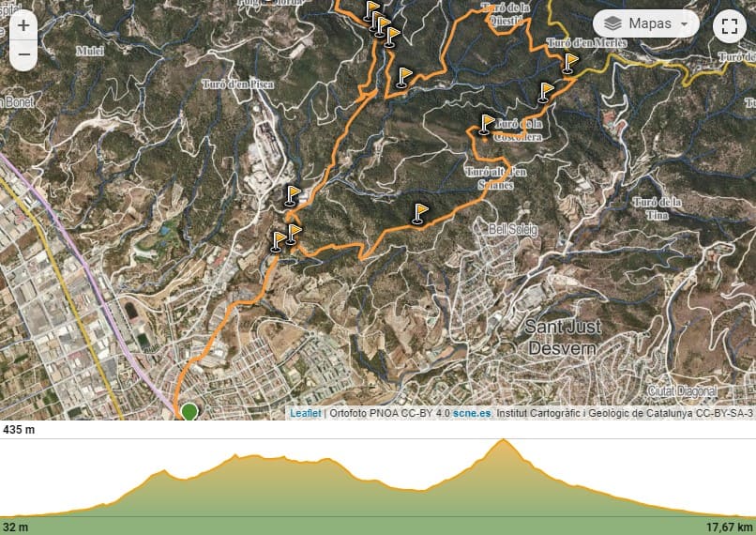The image size is (756, 535).
Task: Select the flag at Turó de la Coscollera
Action: pyautogui.click(x=487, y=125)
